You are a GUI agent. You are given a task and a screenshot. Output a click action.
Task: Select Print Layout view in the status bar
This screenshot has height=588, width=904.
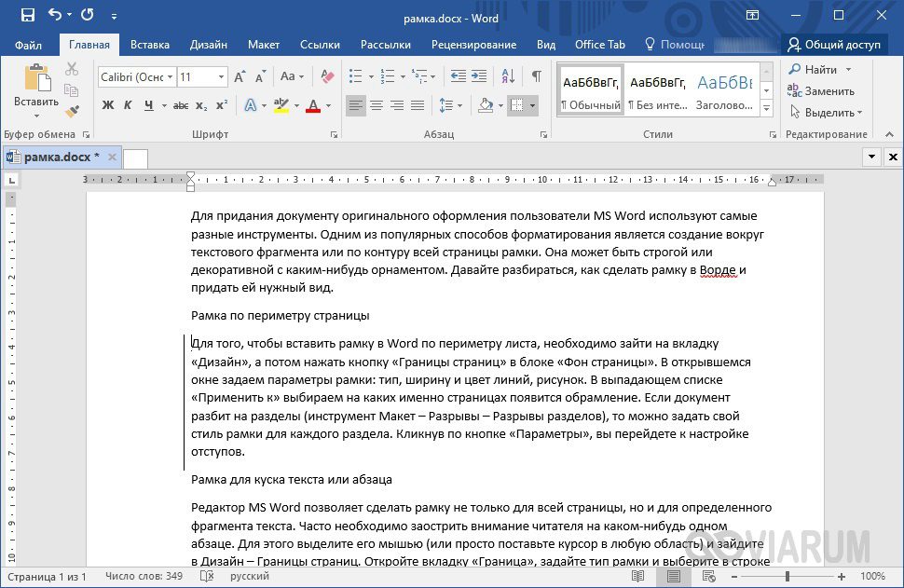(x=673, y=576)
